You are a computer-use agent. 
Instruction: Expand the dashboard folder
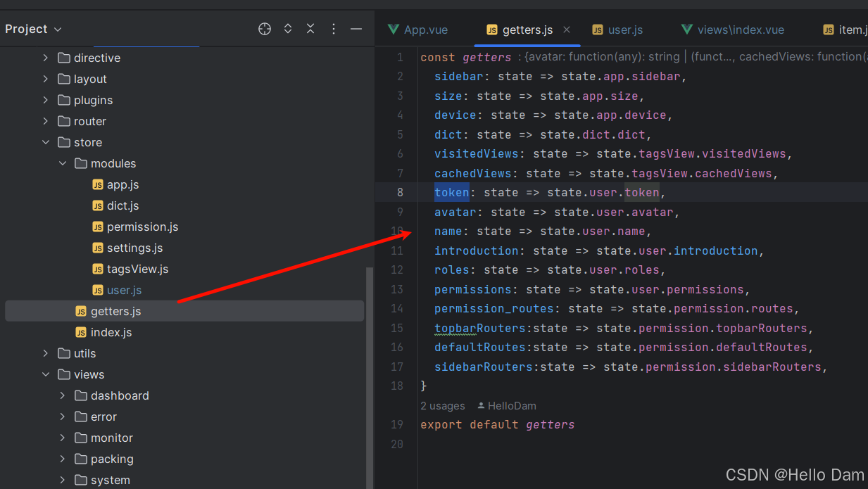pos(63,395)
